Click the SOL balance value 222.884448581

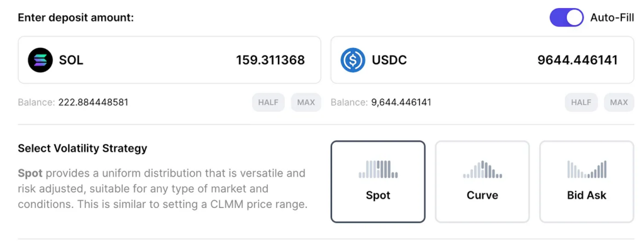[x=93, y=102]
